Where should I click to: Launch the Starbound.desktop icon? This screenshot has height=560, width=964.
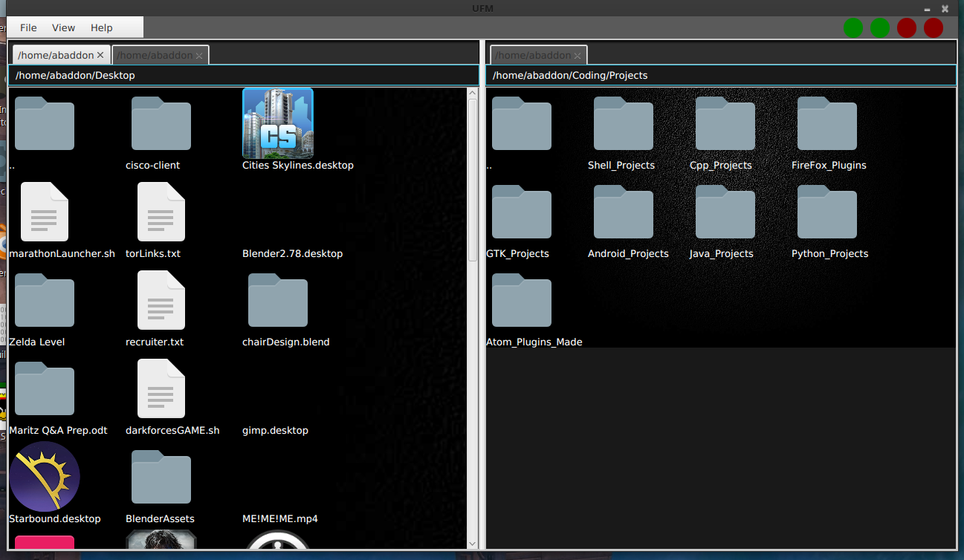[45, 477]
